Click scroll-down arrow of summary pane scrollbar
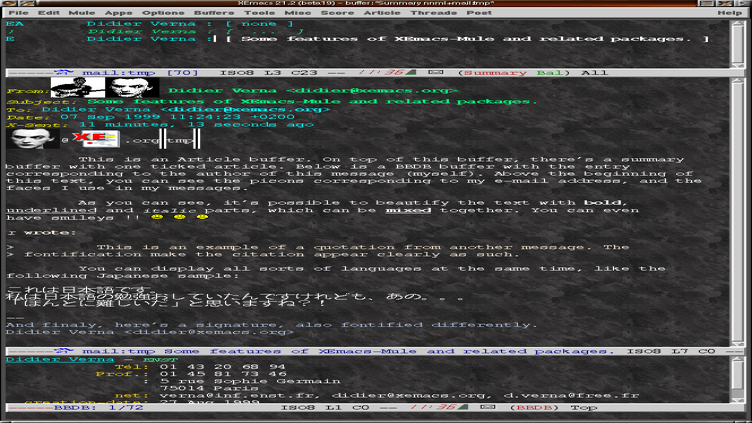The image size is (752, 423). click(737, 65)
